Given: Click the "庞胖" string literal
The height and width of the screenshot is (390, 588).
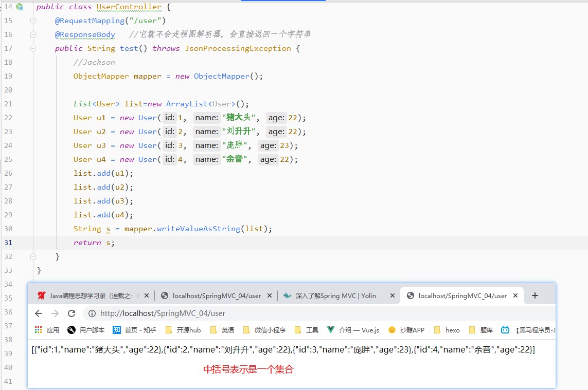Looking at the screenshot, I should click(235, 145).
